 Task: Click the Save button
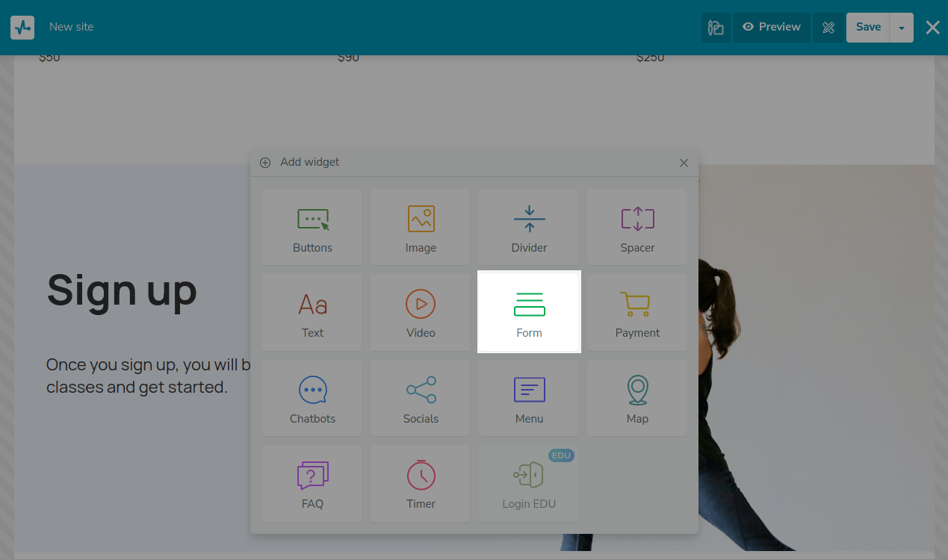[868, 28]
